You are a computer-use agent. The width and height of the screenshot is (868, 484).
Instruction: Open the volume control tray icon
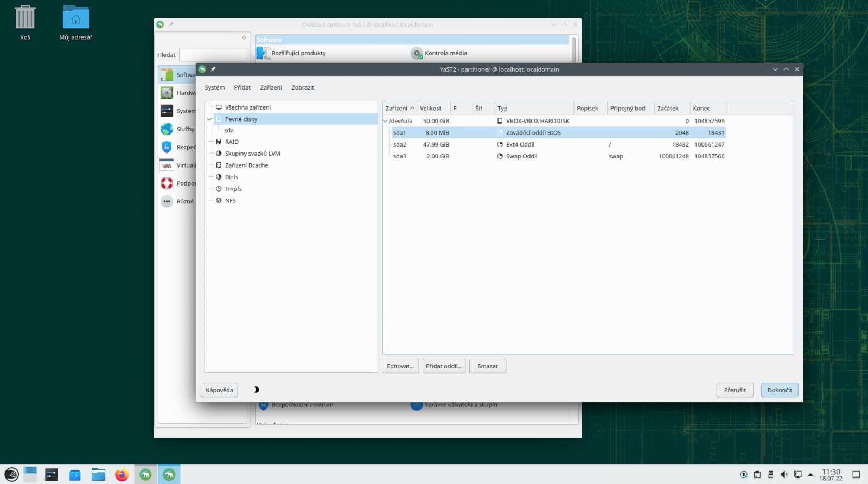[784, 475]
